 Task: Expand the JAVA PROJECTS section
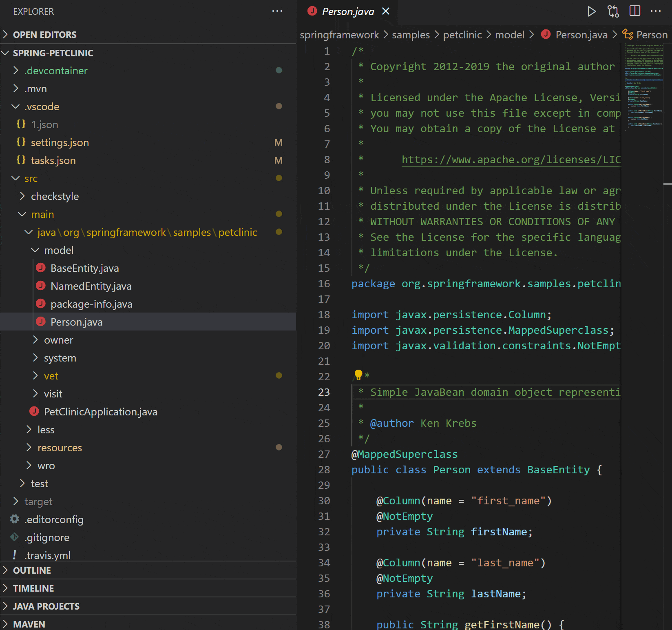click(46, 606)
